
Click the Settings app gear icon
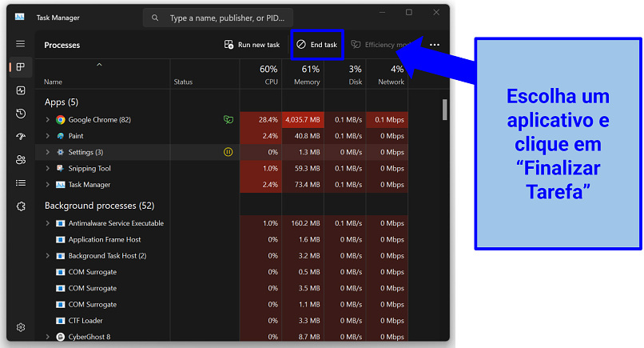pyautogui.click(x=61, y=152)
